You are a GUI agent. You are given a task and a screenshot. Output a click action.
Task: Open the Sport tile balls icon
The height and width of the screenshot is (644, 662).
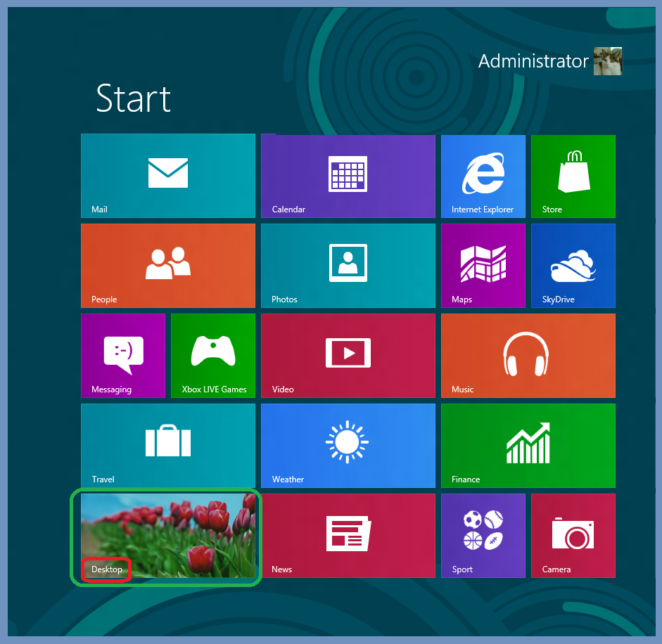coord(483,530)
